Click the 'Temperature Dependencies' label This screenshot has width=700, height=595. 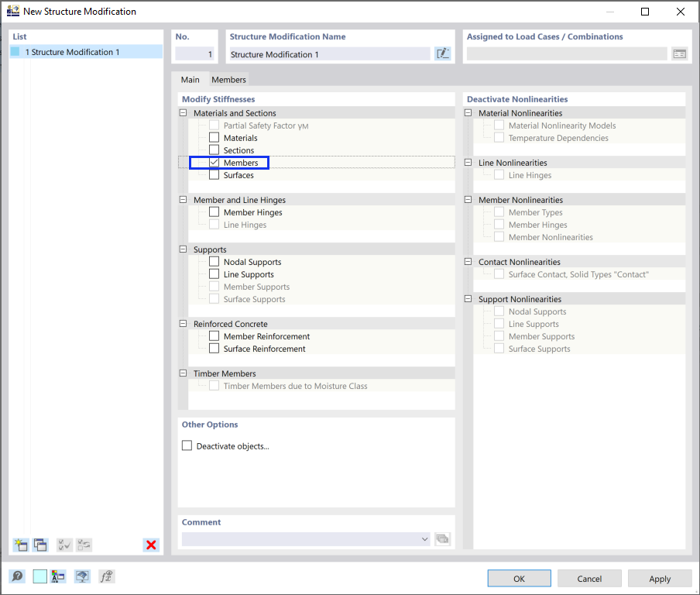(558, 138)
